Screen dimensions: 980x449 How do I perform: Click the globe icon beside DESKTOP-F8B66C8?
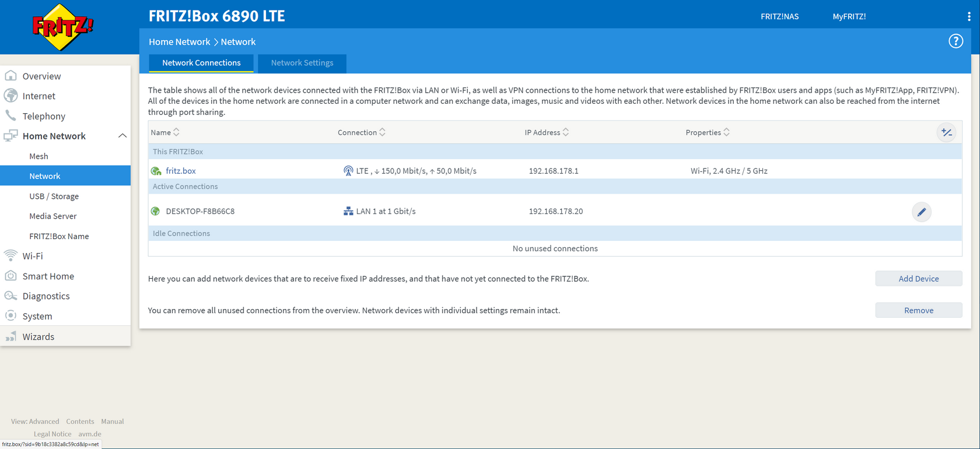click(155, 211)
